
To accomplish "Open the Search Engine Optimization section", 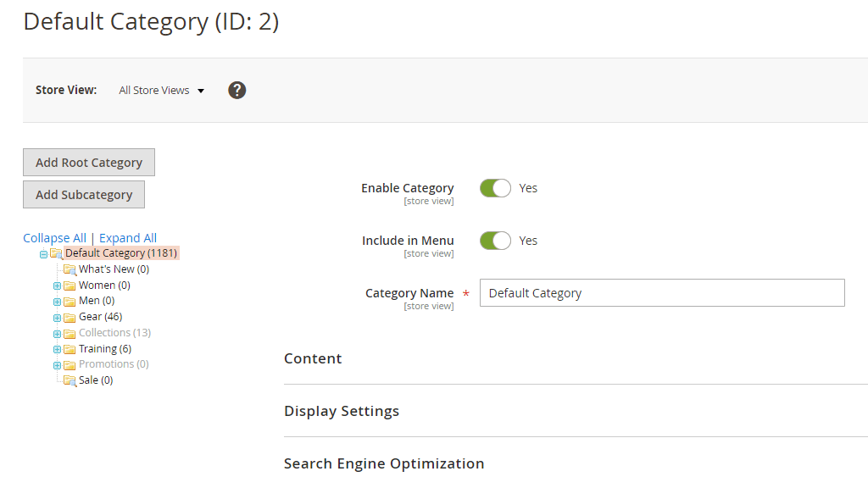I will click(384, 463).
